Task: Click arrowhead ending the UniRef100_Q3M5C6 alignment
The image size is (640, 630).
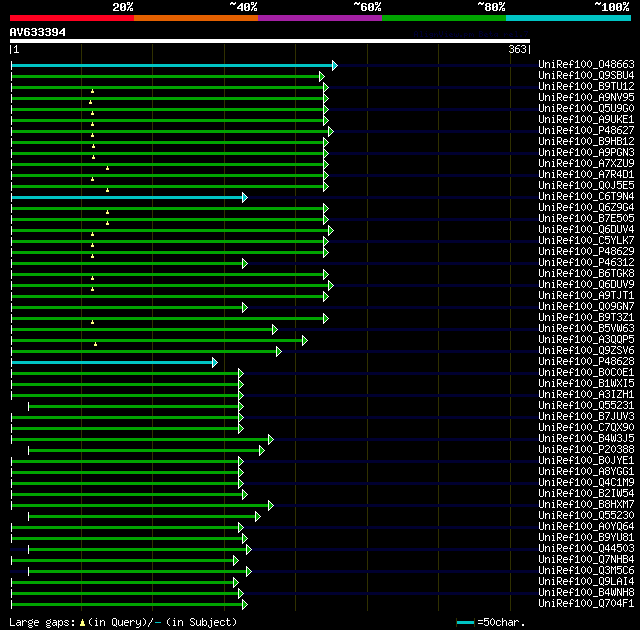Action: [249, 572]
